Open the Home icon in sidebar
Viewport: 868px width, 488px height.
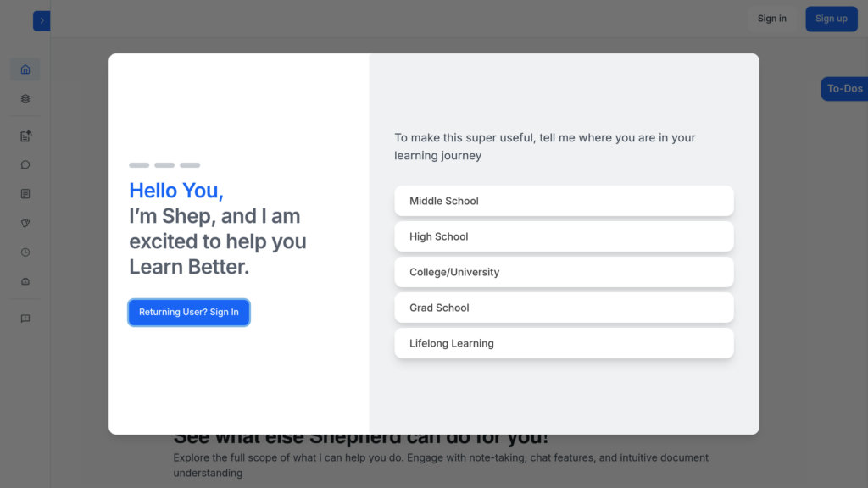click(25, 69)
